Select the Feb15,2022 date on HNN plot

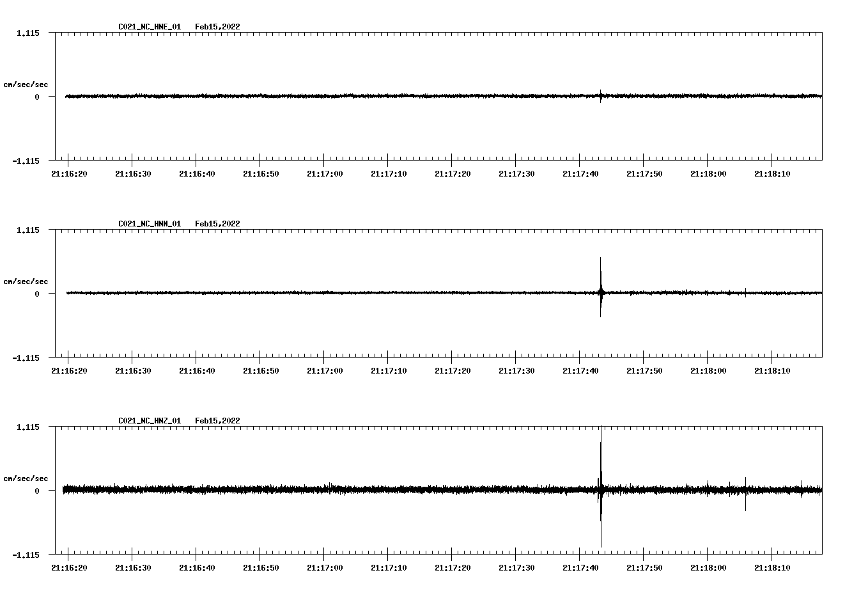pos(217,224)
